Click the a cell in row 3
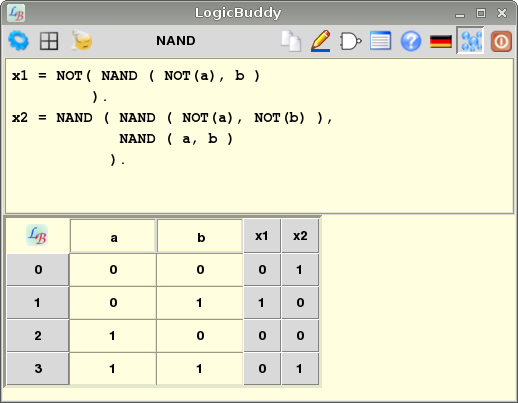 coord(113,368)
